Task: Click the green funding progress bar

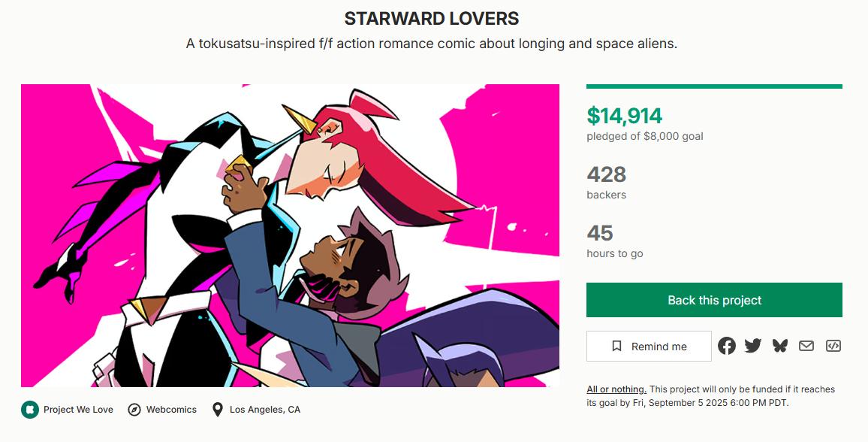Action: (x=714, y=86)
